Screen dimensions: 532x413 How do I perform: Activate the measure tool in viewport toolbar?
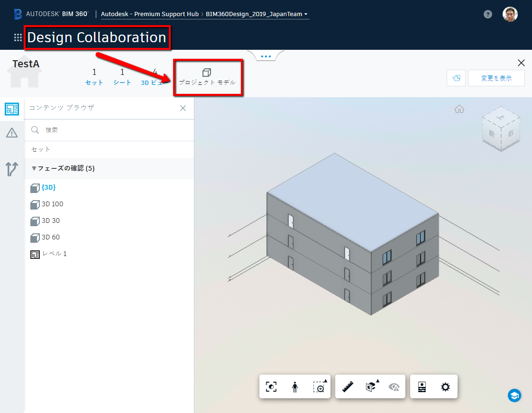348,386
